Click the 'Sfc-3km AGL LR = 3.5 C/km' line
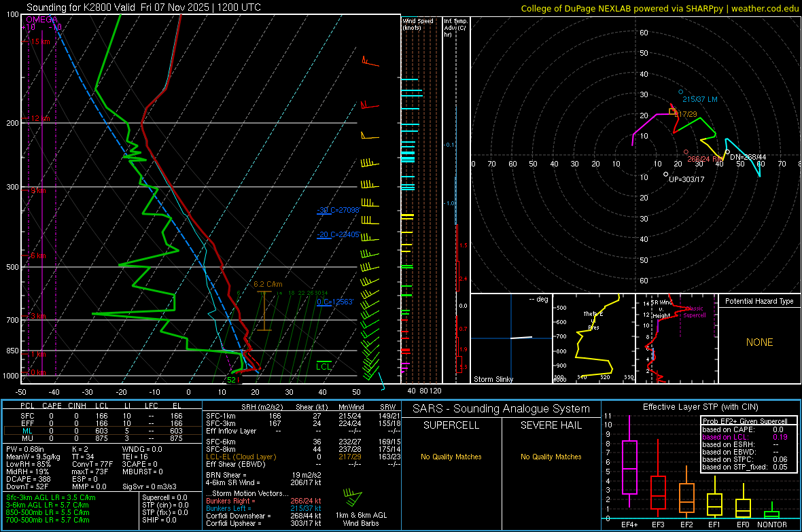The height and width of the screenshot is (532, 802). pos(51,497)
